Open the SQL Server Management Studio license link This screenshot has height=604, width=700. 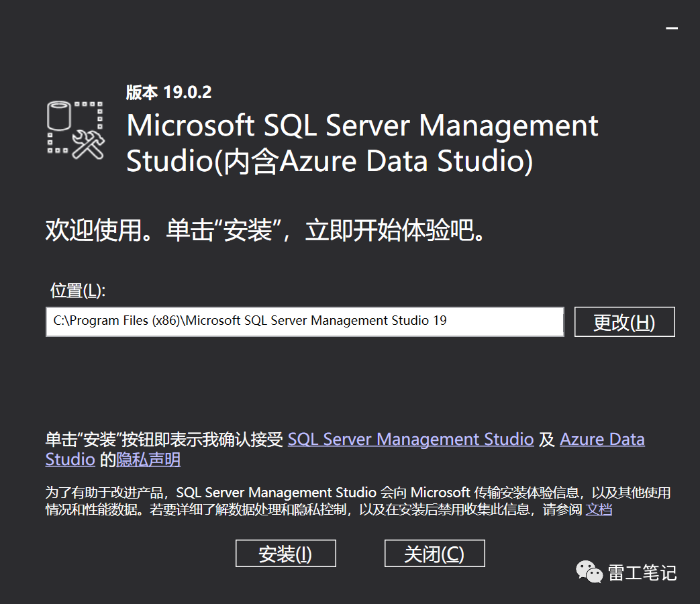click(x=411, y=440)
